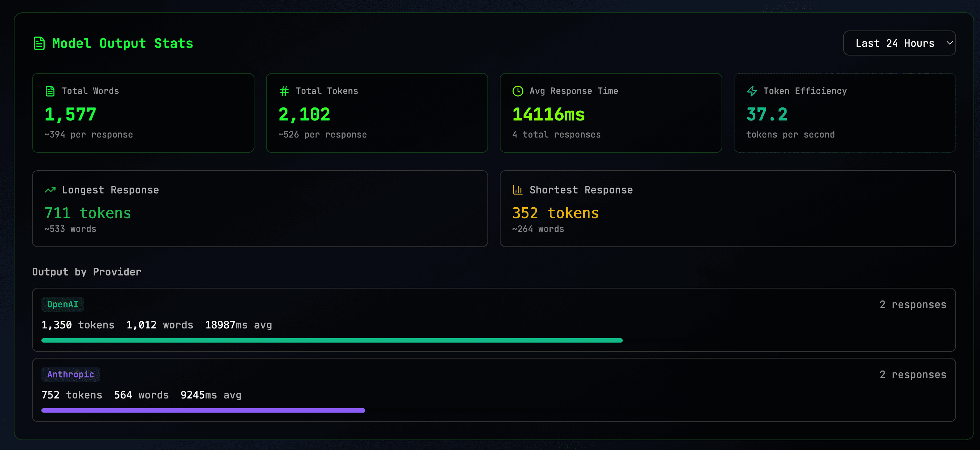Viewport: 980px width, 450px height.
Task: Click the 1,577 total words value
Action: coord(70,115)
